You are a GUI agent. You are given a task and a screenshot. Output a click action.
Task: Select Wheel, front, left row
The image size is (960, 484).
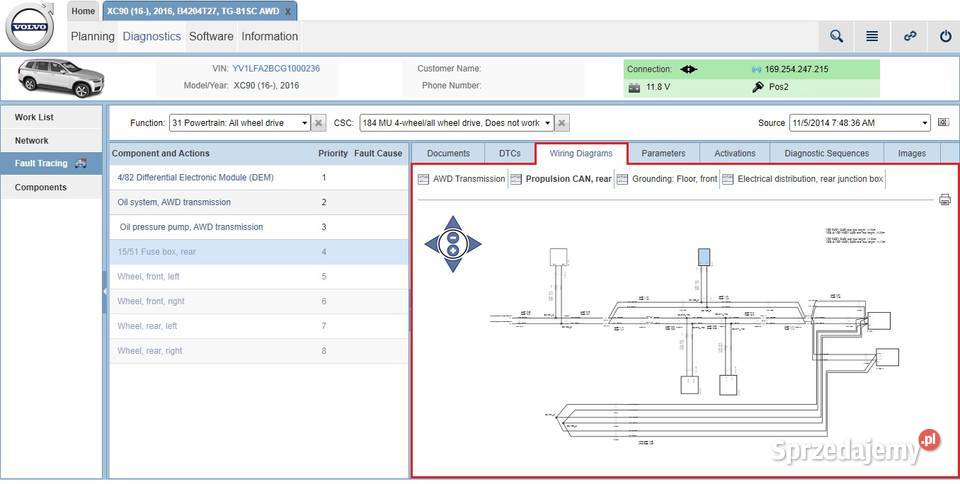tap(258, 277)
